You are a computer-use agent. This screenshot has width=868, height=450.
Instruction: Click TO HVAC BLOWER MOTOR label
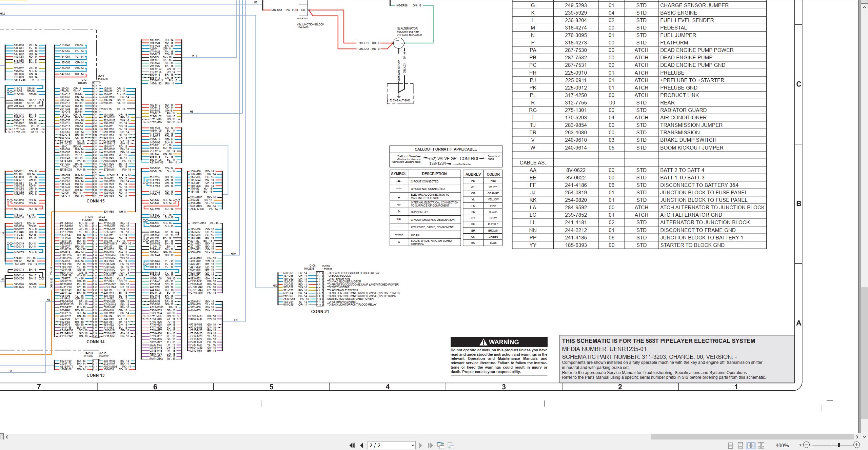click(344, 281)
